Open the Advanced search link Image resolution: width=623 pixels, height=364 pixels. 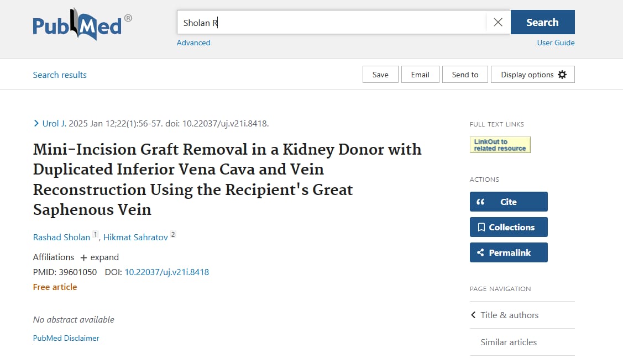[x=193, y=43]
